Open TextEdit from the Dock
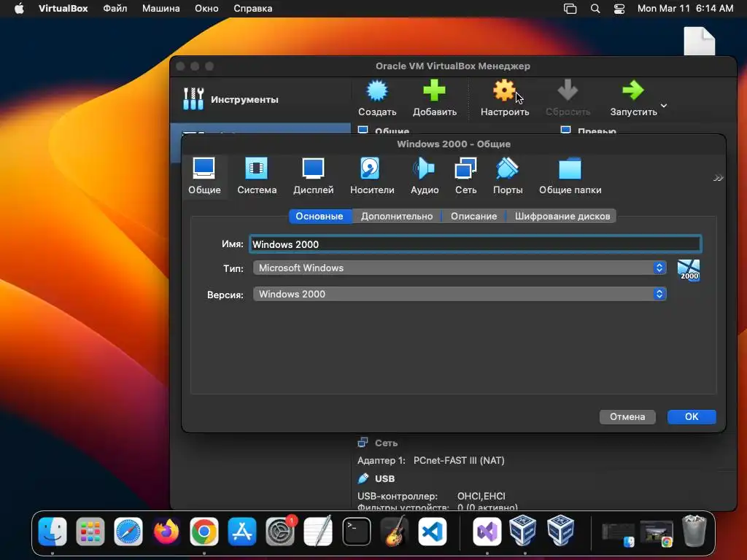This screenshot has width=747, height=560. pyautogui.click(x=318, y=531)
